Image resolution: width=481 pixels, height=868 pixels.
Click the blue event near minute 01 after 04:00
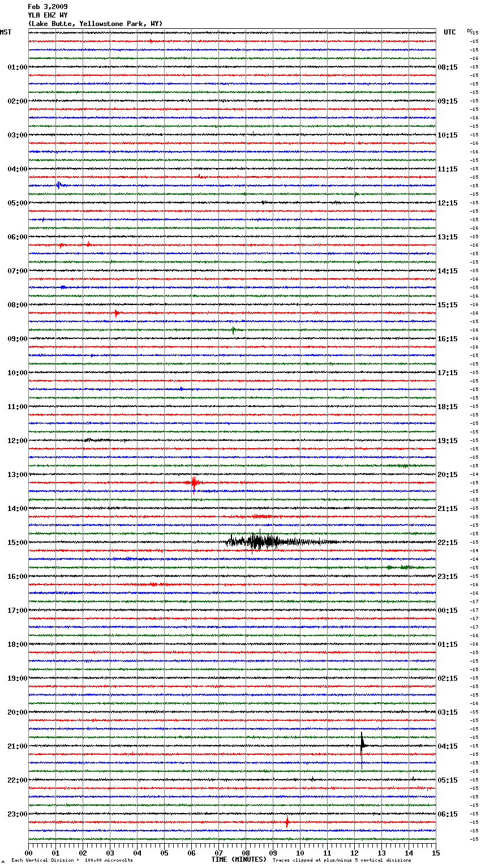point(61,185)
